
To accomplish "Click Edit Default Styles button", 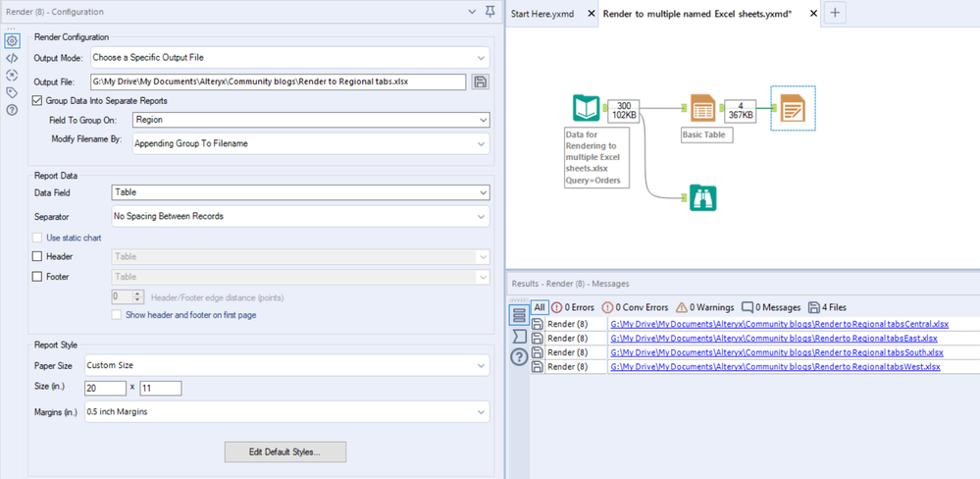I will [x=285, y=452].
